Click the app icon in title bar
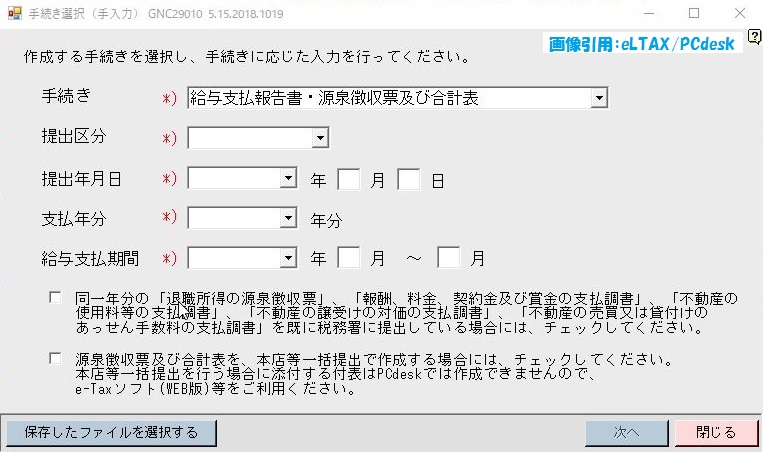The width and height of the screenshot is (763, 452). [15, 13]
